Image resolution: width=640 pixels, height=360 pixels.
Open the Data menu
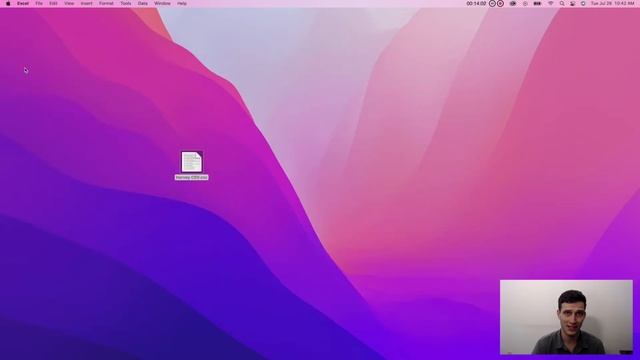[x=142, y=3]
